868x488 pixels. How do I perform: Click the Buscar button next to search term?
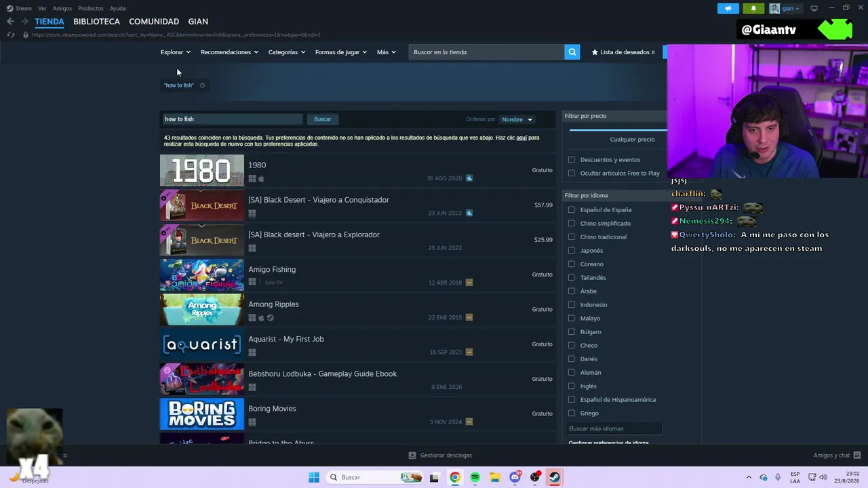[x=323, y=119]
